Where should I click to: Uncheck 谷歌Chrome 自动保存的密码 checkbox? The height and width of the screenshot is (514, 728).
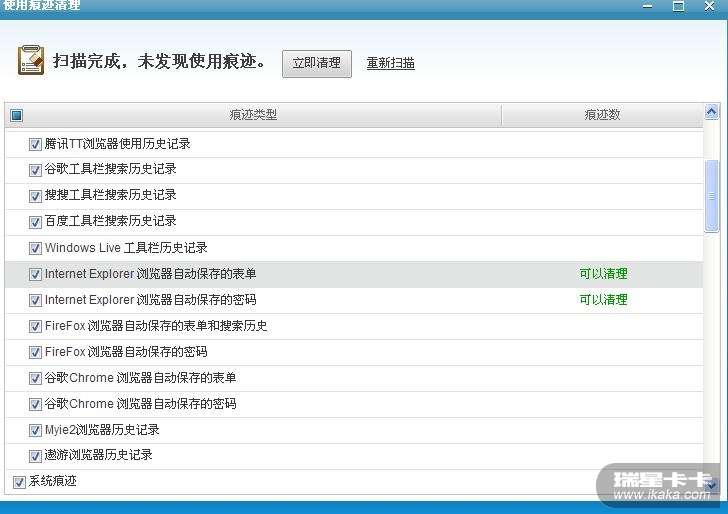[35, 404]
